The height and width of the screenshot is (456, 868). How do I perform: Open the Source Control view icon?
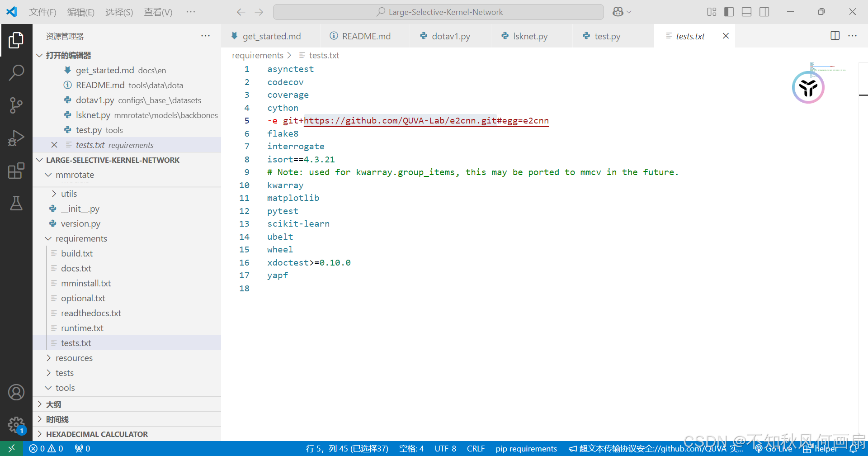16,105
